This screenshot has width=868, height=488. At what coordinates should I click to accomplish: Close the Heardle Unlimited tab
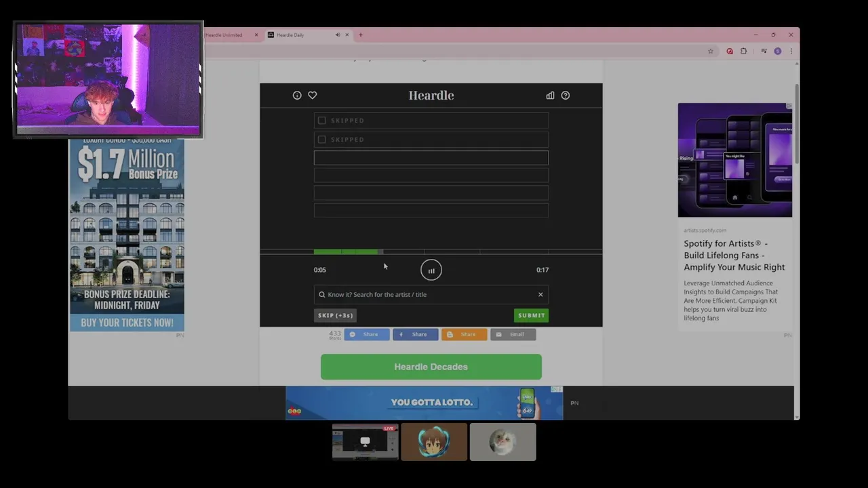tap(256, 35)
